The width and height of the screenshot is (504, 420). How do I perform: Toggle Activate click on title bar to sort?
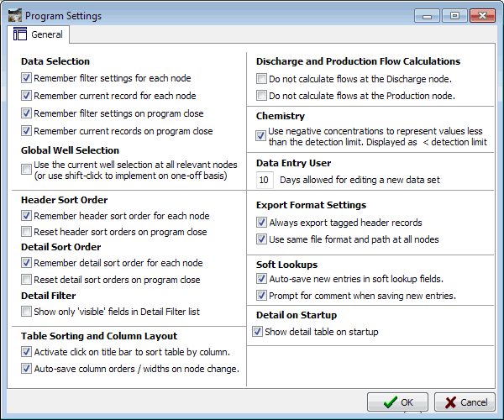tap(26, 352)
